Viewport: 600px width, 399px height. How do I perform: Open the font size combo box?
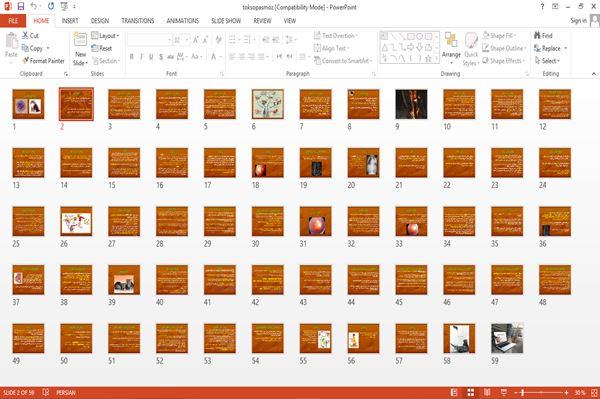181,40
